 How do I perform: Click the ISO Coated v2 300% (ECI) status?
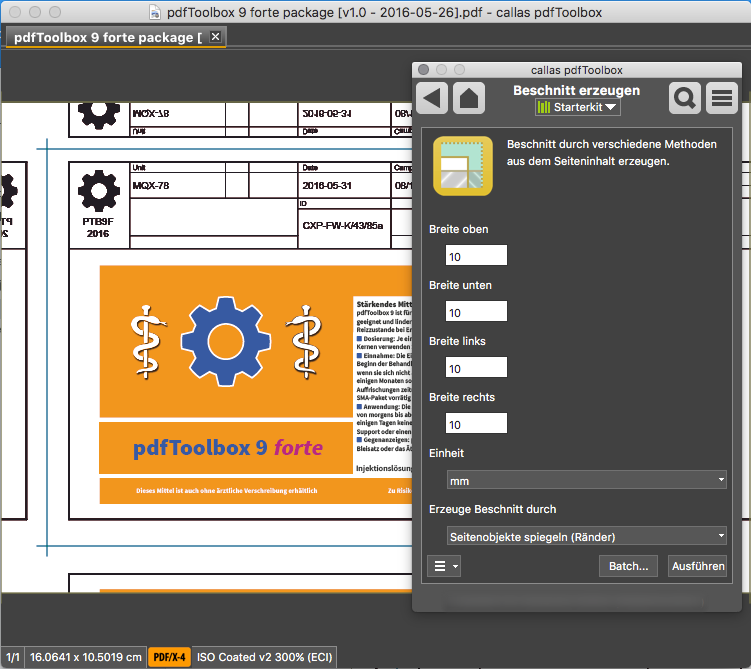click(x=264, y=657)
